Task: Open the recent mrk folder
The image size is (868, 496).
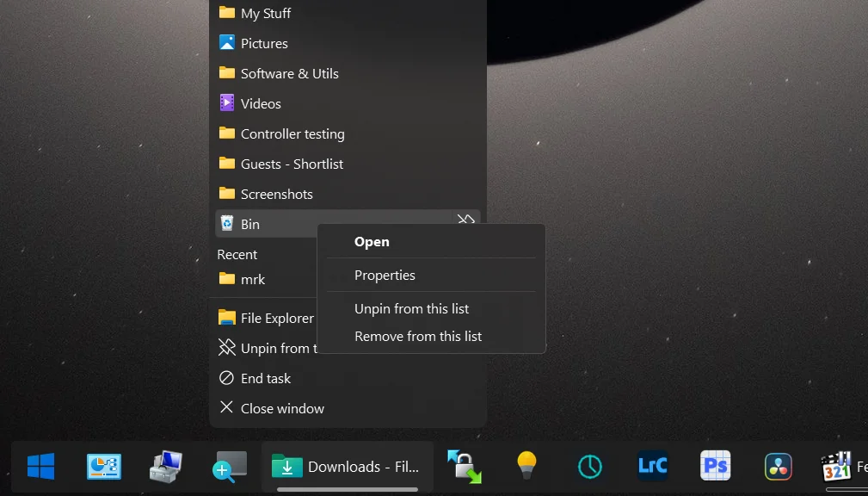Action: (x=266, y=279)
